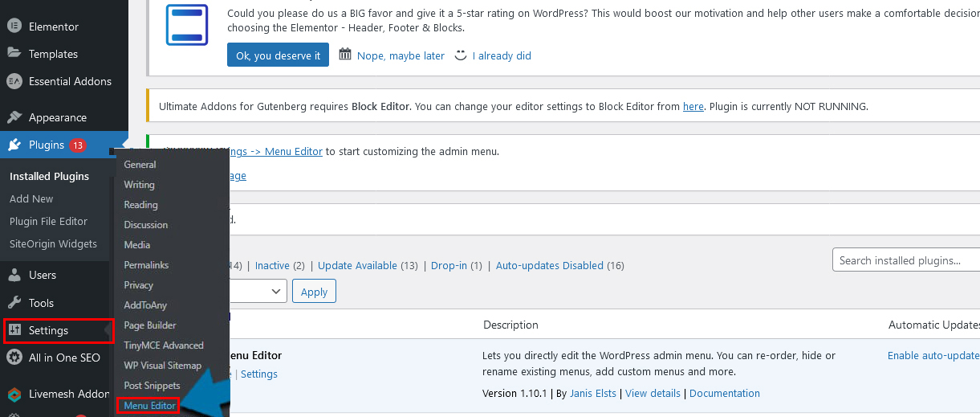Image resolution: width=980 pixels, height=417 pixels.
Task: Open the Tools menu
Action: (x=41, y=303)
